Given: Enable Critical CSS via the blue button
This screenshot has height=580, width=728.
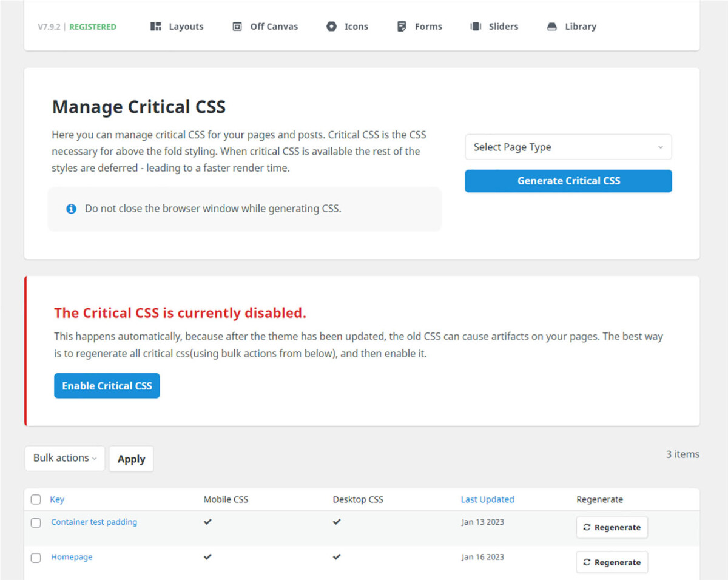Looking at the screenshot, I should 106,385.
